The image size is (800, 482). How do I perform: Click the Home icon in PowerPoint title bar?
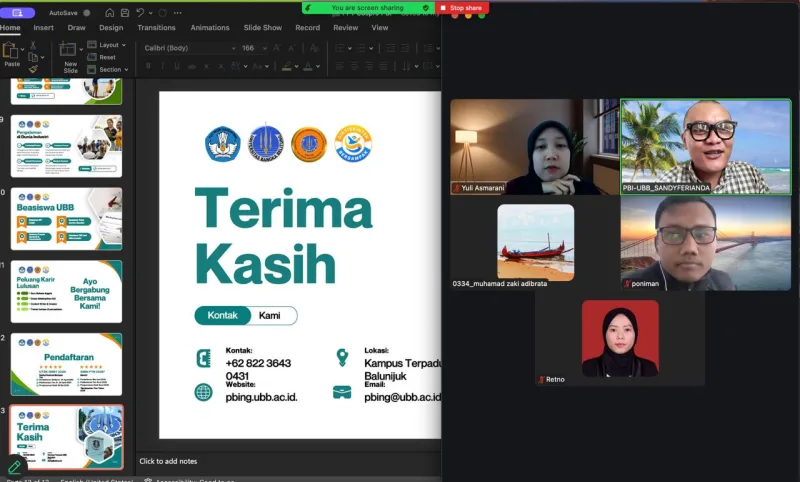(x=110, y=13)
